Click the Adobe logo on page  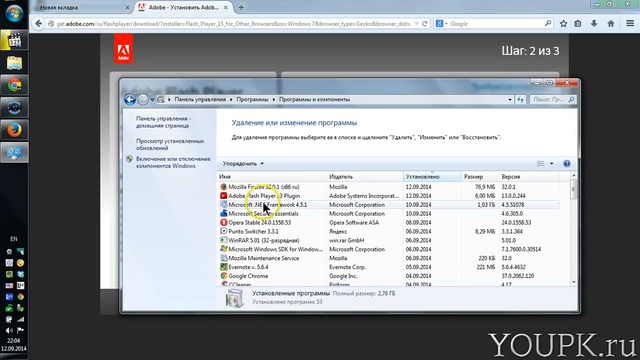(x=123, y=49)
